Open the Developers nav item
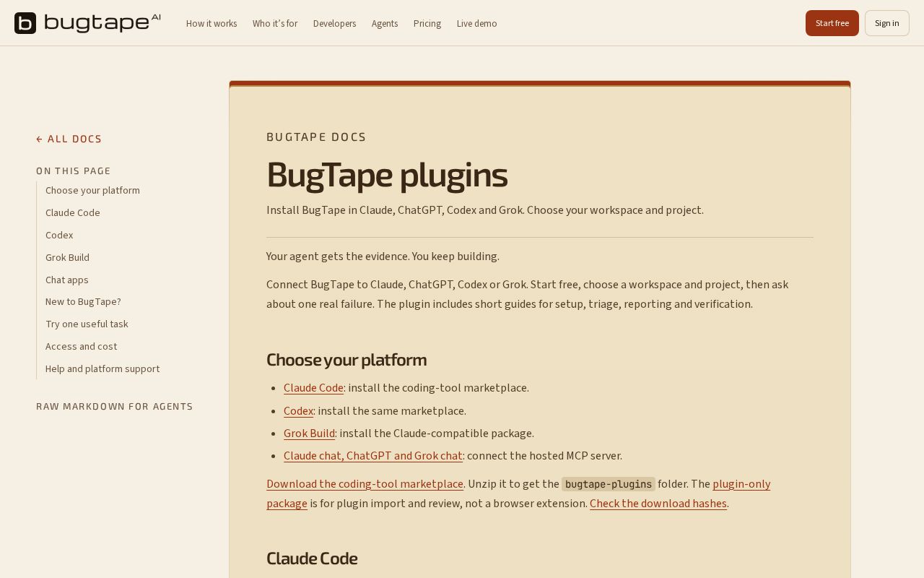This screenshot has width=924, height=578. 335,23
